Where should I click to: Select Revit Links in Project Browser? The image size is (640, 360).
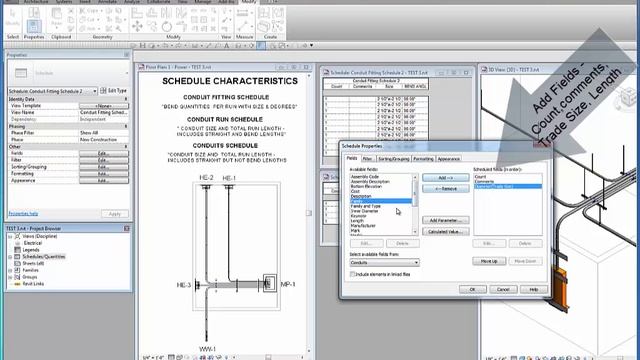33,284
